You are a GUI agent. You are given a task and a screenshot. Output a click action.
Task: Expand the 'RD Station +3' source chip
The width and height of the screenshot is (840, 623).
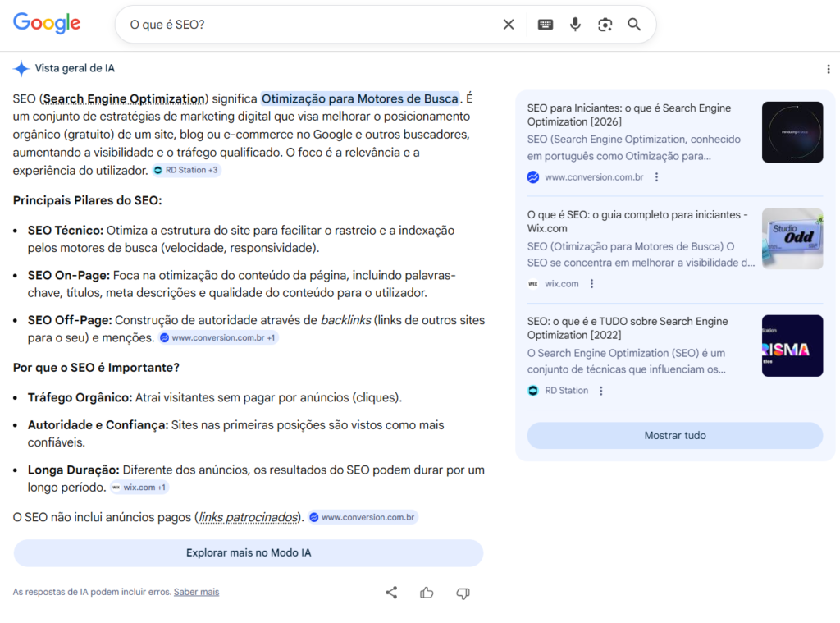coord(186,171)
